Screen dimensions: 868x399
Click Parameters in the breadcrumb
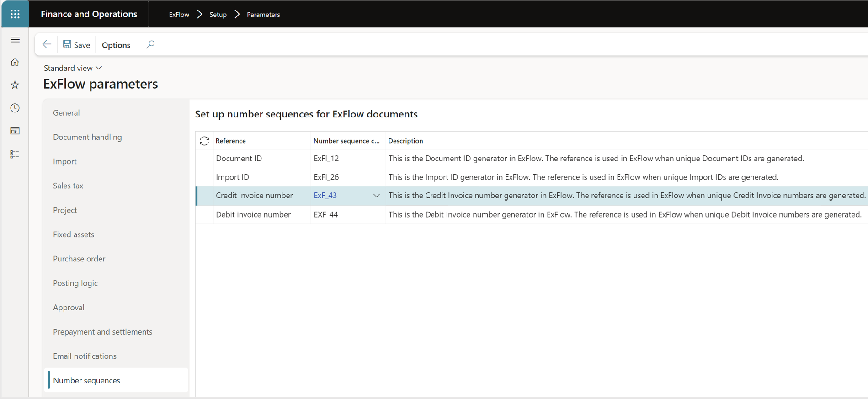tap(263, 15)
